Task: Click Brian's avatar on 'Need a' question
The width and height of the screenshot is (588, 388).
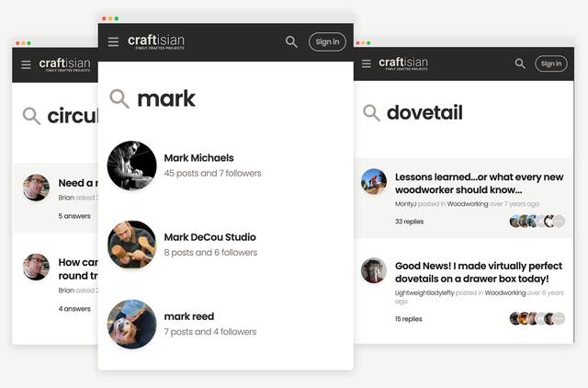Action: 36,188
